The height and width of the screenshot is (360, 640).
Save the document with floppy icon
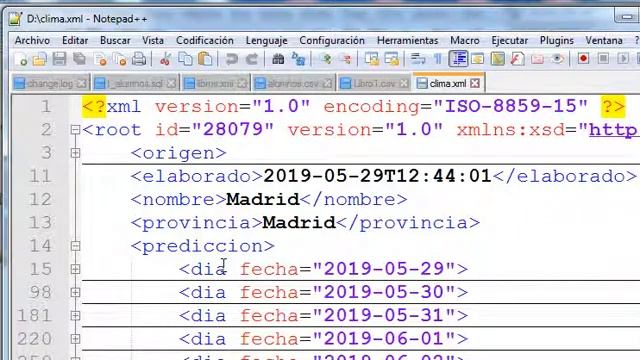[60, 59]
